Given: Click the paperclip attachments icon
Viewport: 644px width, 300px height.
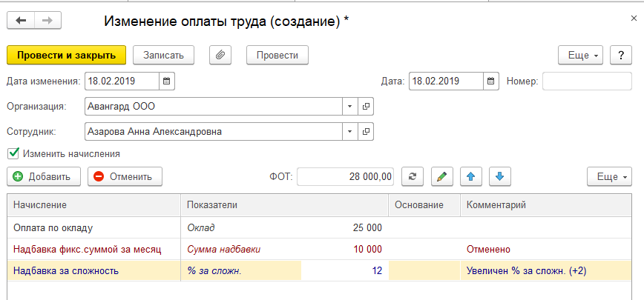Looking at the screenshot, I should coord(221,55).
